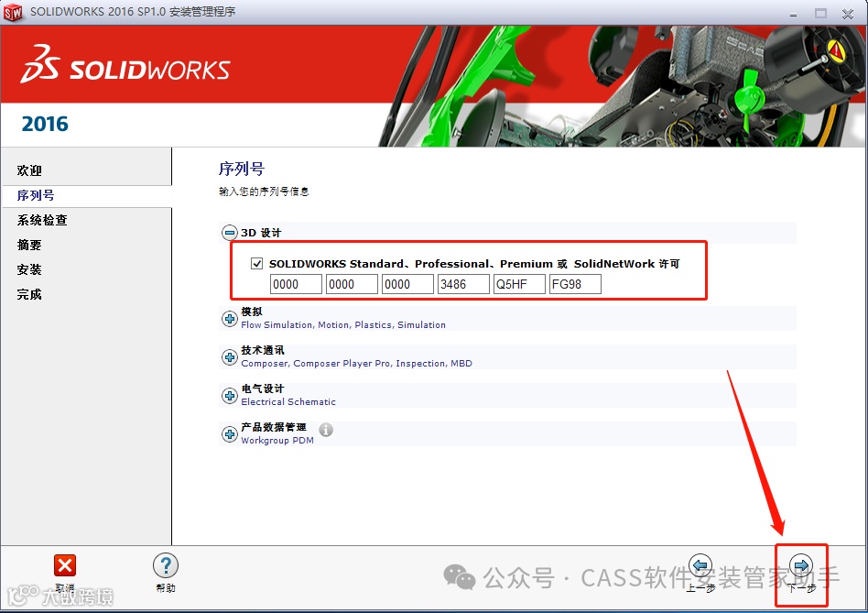Image resolution: width=868 pixels, height=613 pixels.
Task: Minimize the installation manager window
Action: [x=793, y=14]
